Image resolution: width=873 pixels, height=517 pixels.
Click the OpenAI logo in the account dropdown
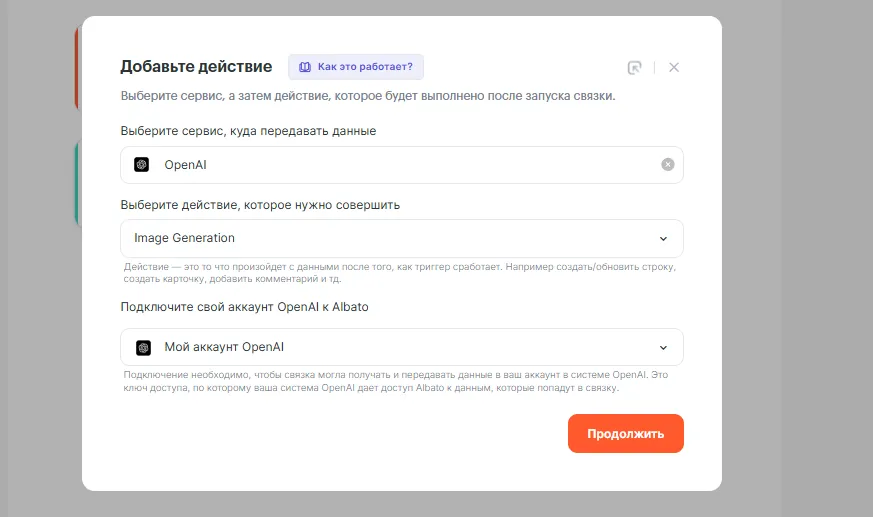(x=143, y=347)
